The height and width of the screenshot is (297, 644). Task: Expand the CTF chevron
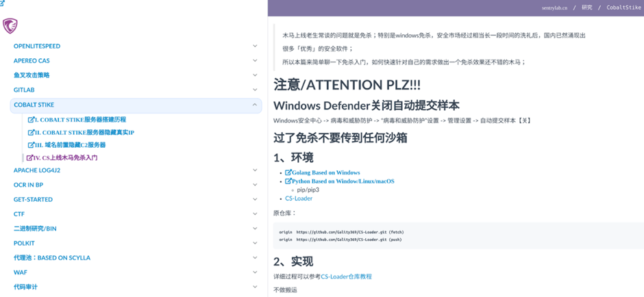click(255, 214)
